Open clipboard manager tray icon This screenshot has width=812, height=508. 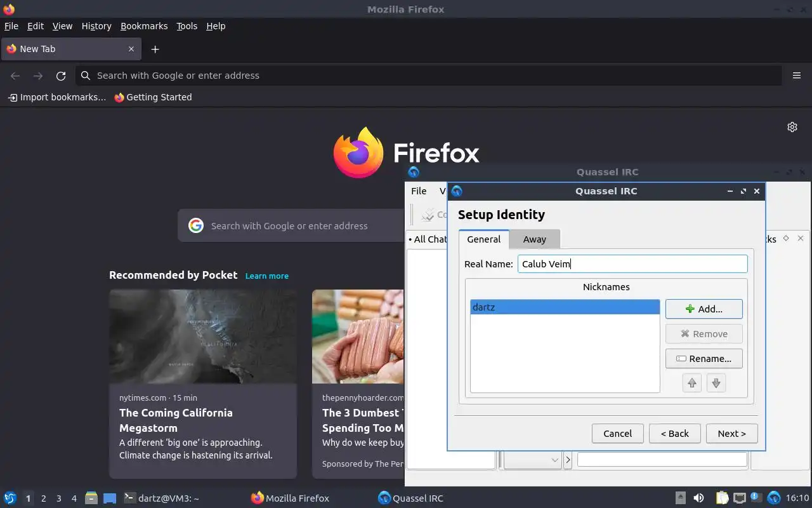(722, 498)
